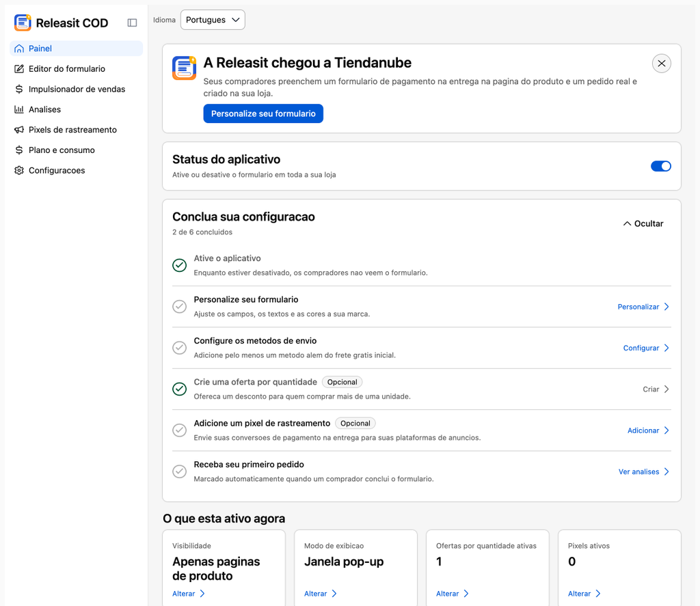Click the 'A Releasit chegou a Tiendanube' heading
700x606 pixels.
click(307, 63)
